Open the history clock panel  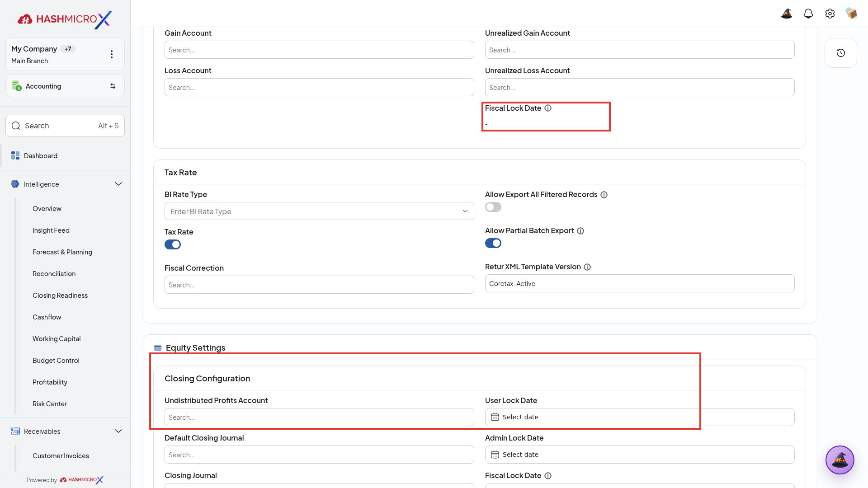coord(841,53)
